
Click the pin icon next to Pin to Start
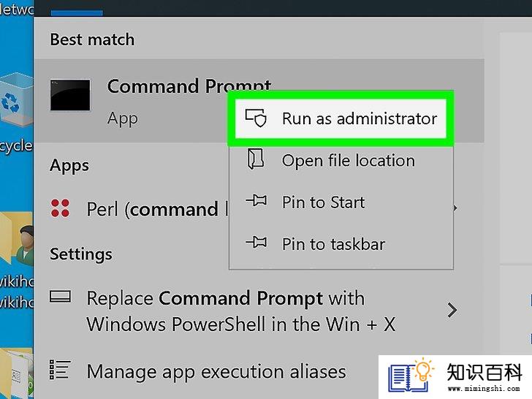tap(256, 201)
